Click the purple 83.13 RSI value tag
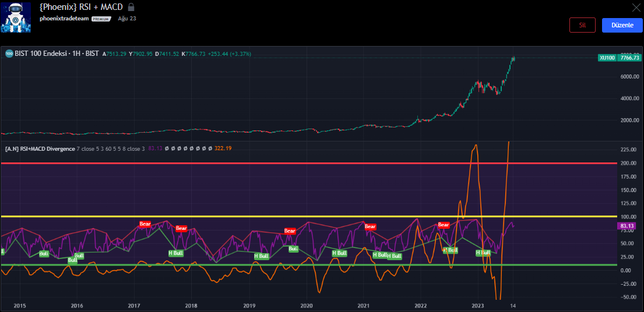Viewport: 644px width, 312px height. click(627, 226)
